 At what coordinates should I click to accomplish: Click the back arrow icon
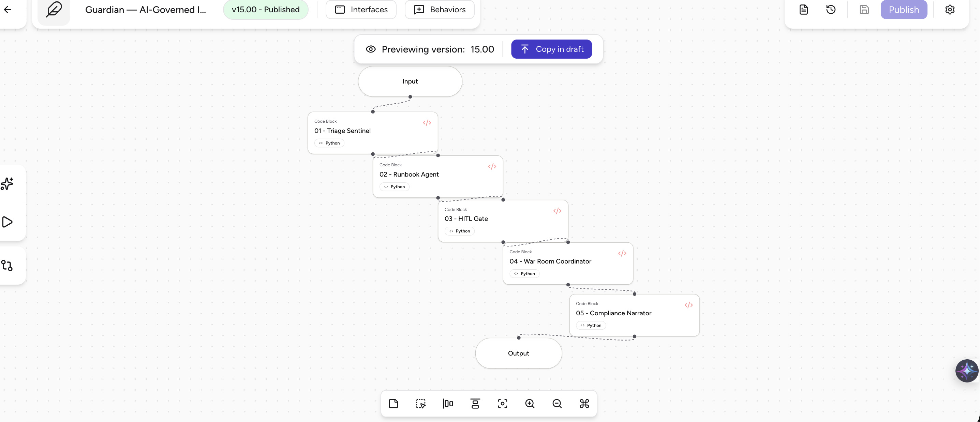(8, 10)
